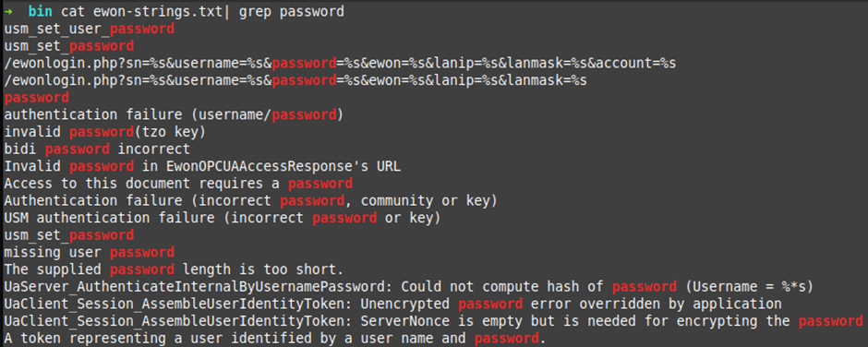Click the 'missing user password' line
Viewport: 868px width, 347px height.
point(90,252)
